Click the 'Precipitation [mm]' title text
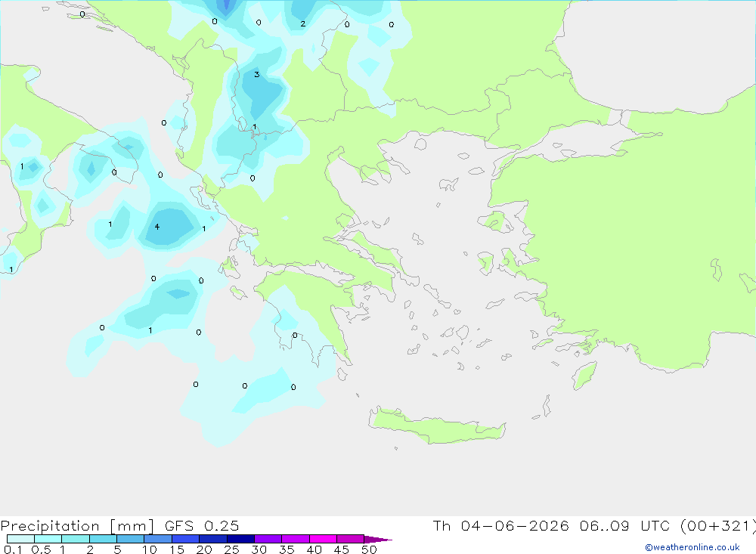This screenshot has width=756, height=554. (x=77, y=526)
